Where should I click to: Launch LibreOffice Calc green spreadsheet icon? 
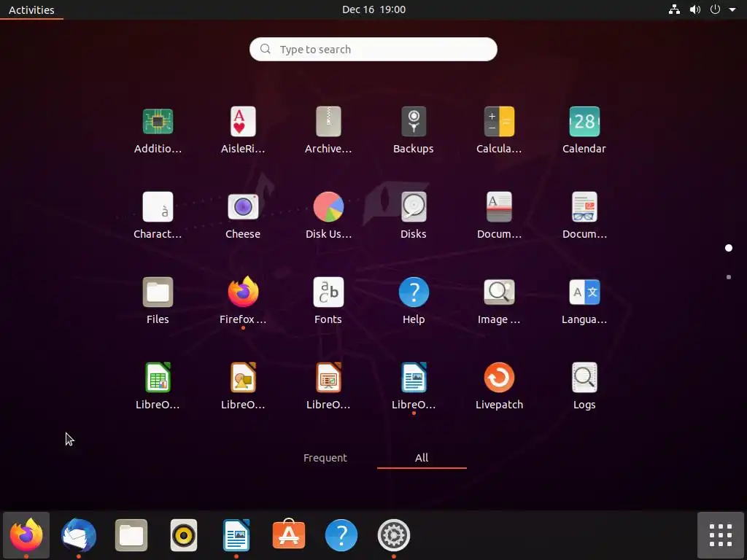[158, 377]
